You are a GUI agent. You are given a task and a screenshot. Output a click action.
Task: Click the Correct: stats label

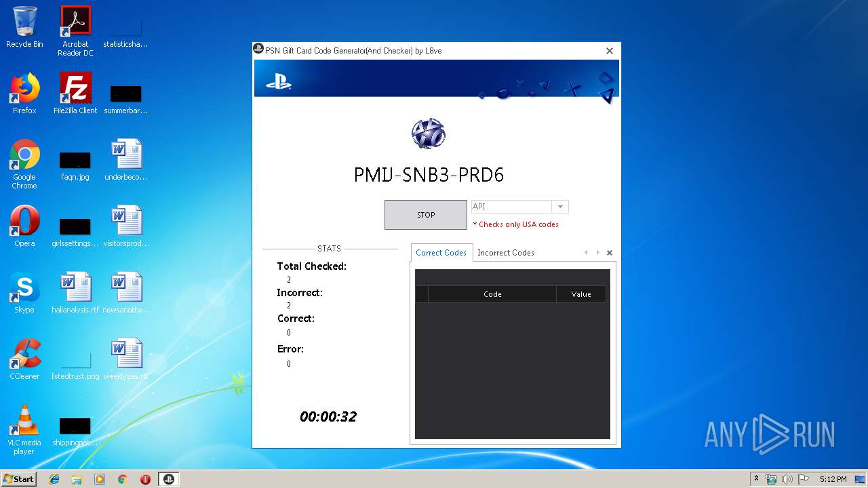(296, 319)
